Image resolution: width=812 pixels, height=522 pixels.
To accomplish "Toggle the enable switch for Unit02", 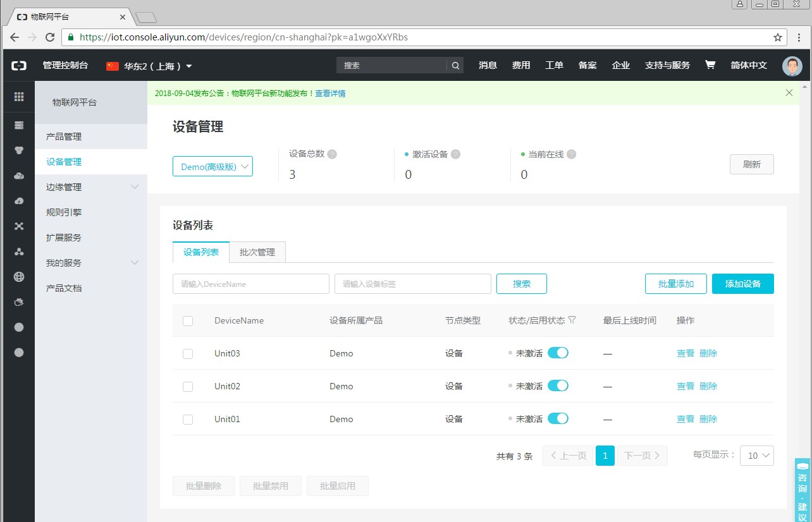I will 558,385.
